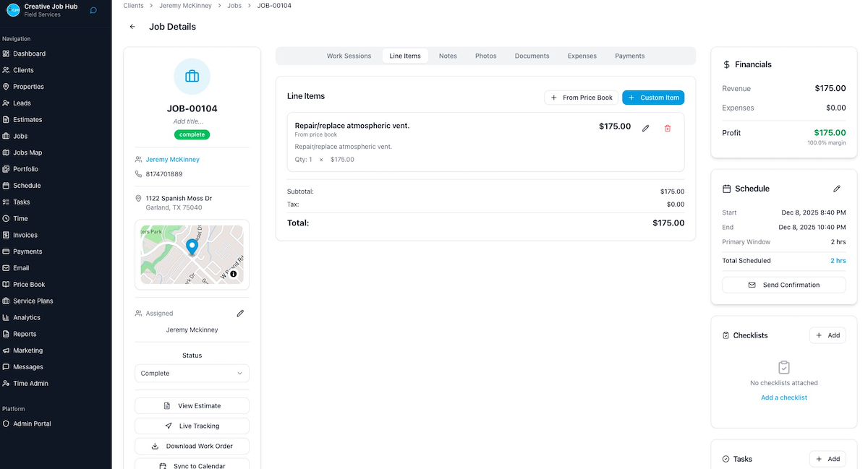Edit the Schedule using its pencil icon
This screenshot has width=868, height=469.
837,188
